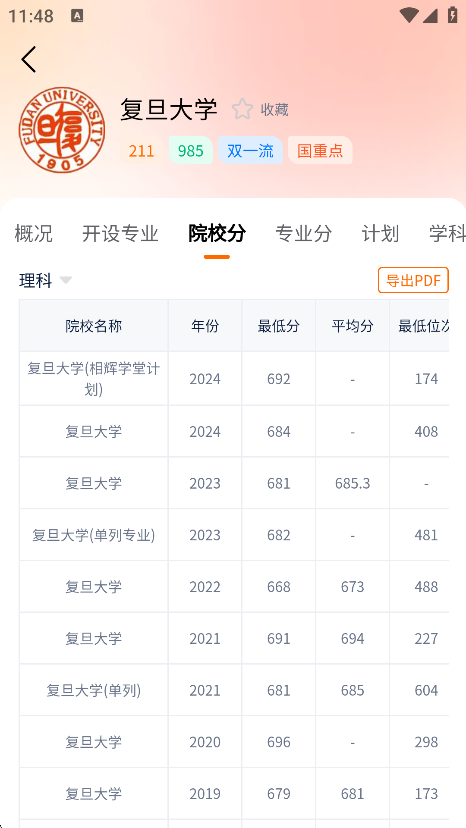Toggle the 收藏 star favorite icon

[243, 109]
